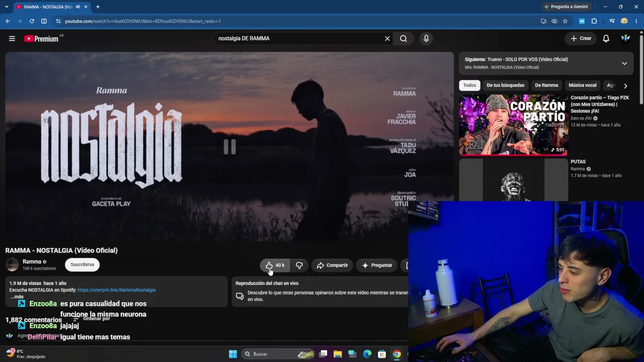Viewport: 644px width, 362px height.
Task: Click the 'Reproducción del chat en vivo' heading
Action: coord(267,283)
